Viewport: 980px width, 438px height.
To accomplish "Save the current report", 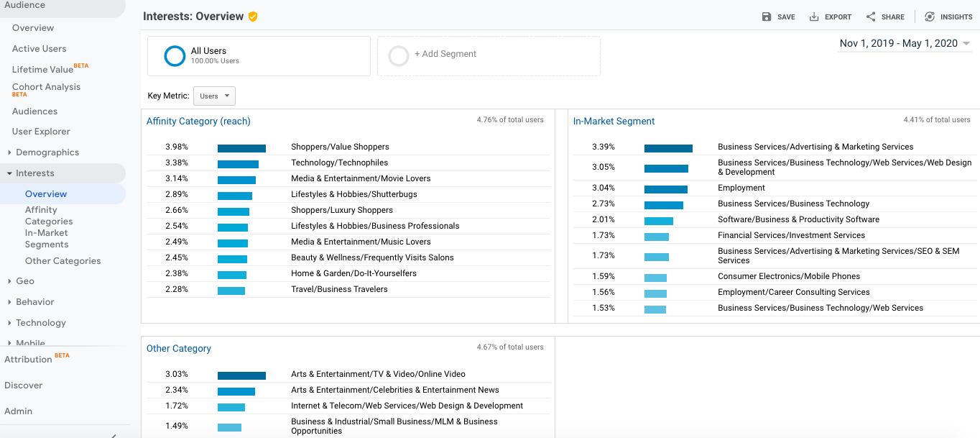I will click(779, 16).
